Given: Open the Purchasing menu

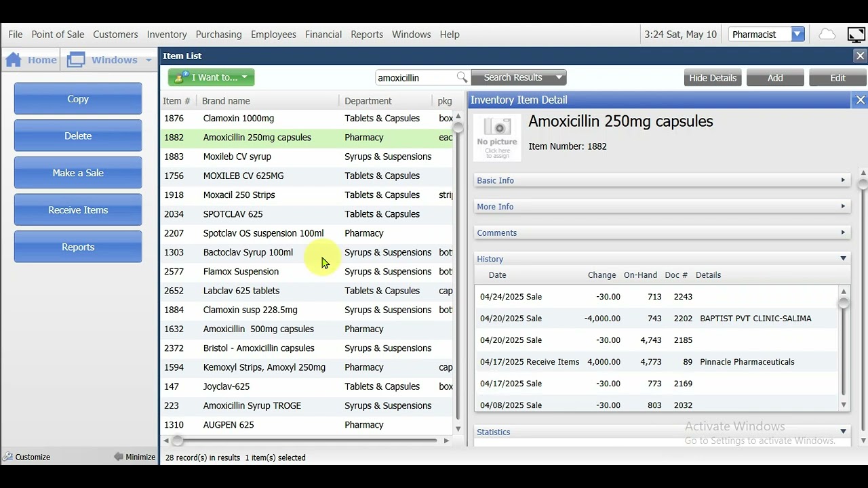Looking at the screenshot, I should (x=218, y=34).
